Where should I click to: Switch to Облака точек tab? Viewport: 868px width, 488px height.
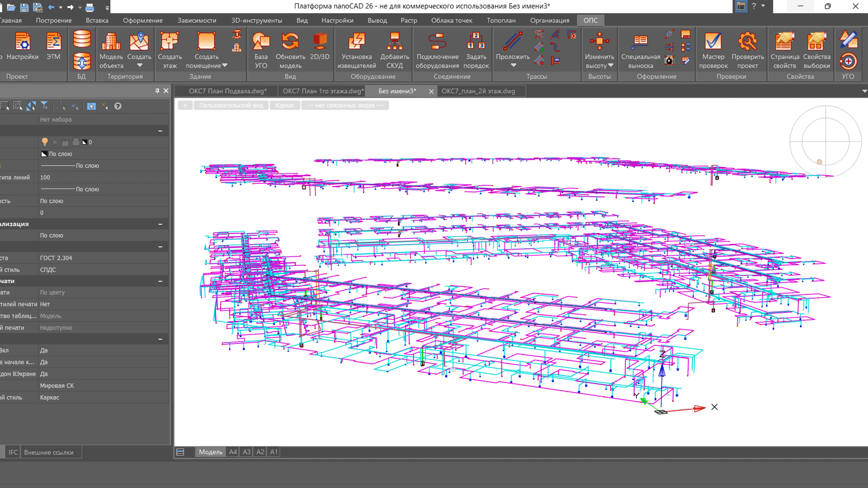pyautogui.click(x=451, y=20)
